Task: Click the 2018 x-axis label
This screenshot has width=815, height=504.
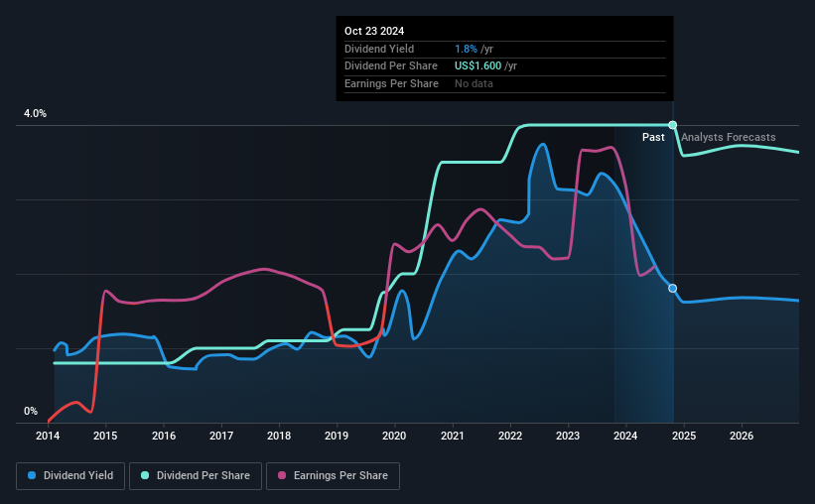Action: [279, 436]
